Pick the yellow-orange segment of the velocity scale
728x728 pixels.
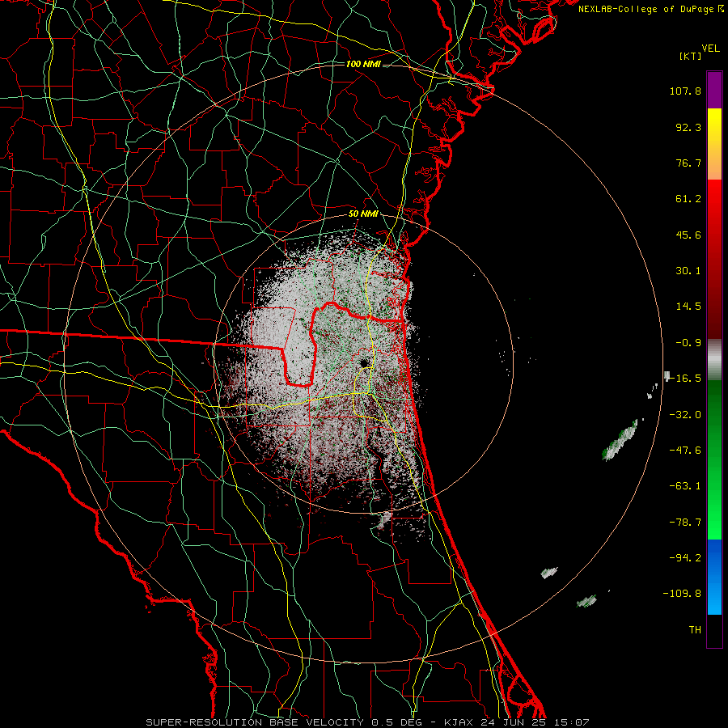pos(714,144)
